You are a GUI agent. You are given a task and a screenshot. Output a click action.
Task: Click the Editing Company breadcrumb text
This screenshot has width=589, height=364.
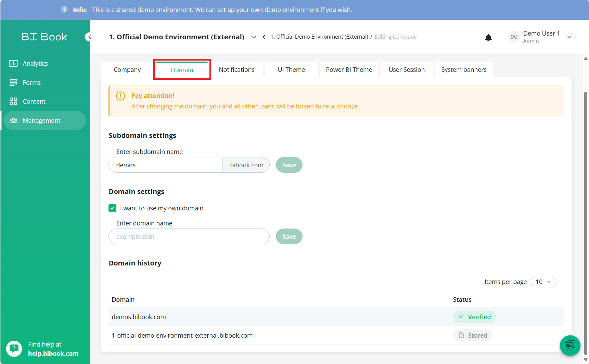coord(395,37)
